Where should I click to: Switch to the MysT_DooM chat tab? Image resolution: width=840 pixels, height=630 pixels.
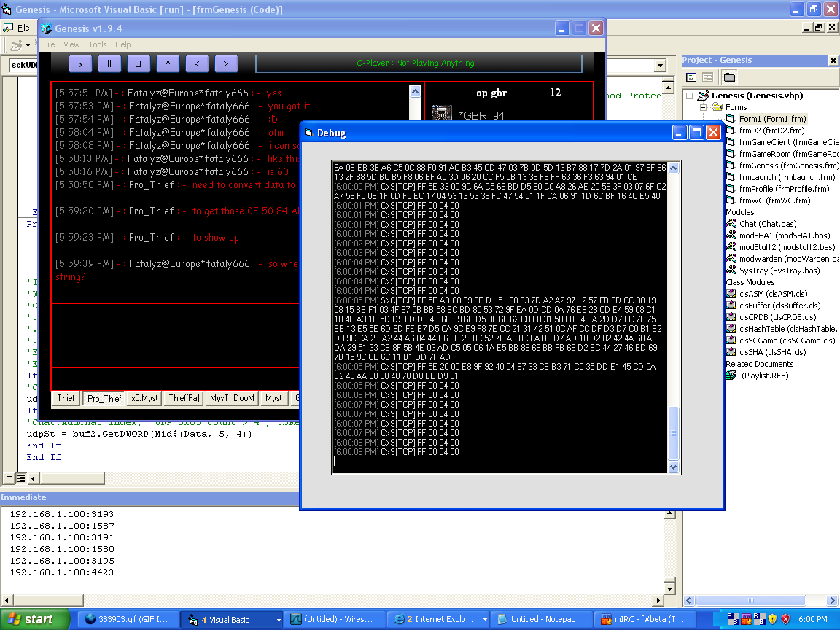tap(232, 398)
